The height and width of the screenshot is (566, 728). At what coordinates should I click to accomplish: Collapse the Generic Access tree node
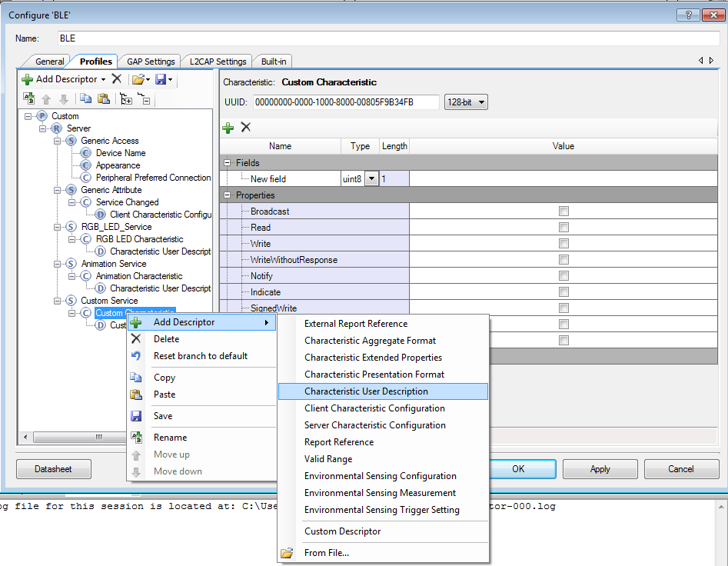pyautogui.click(x=57, y=141)
